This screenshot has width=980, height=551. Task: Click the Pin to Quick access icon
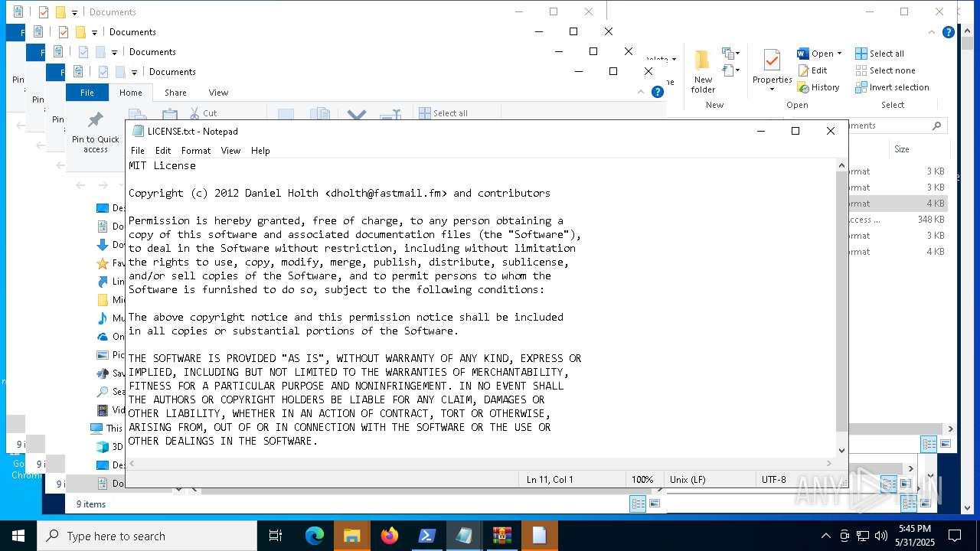96,121
